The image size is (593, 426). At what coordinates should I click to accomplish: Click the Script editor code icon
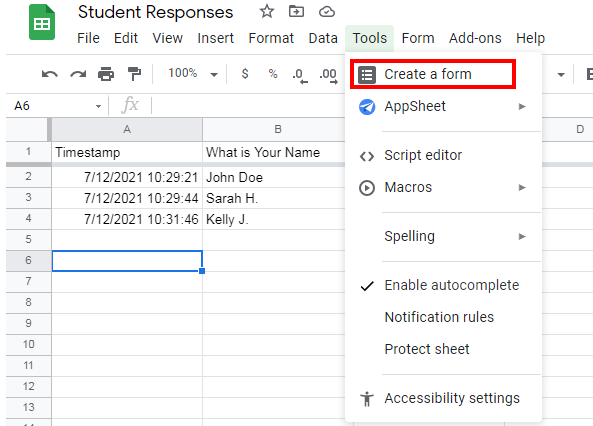[367, 156]
